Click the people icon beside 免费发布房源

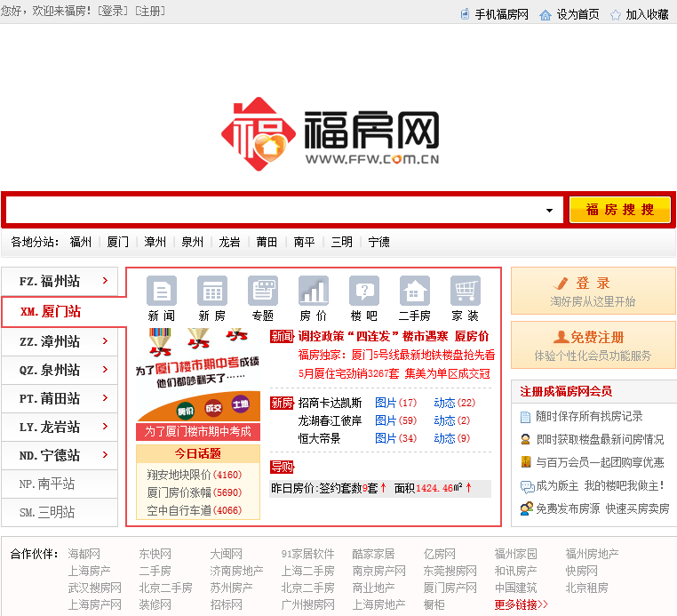(x=526, y=508)
